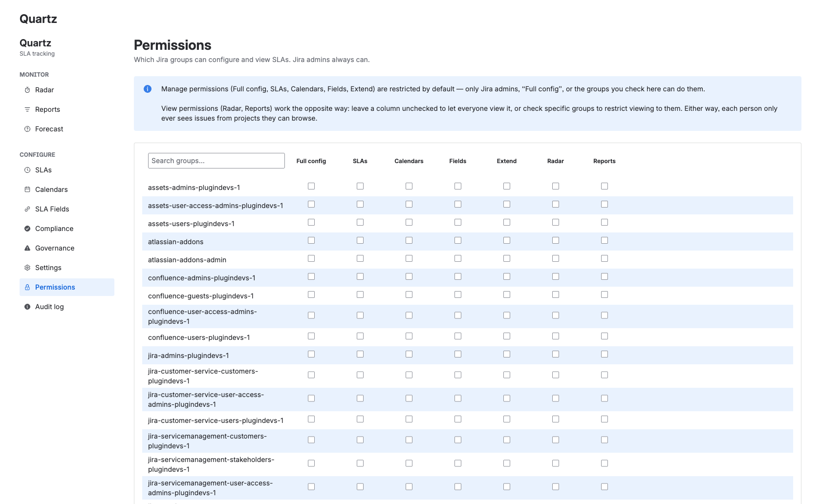The height and width of the screenshot is (504, 821).
Task: Click the Fields column header
Action: point(458,161)
